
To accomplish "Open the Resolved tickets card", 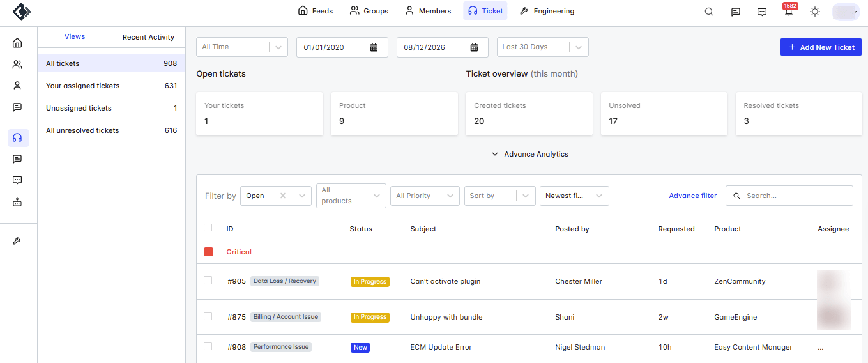I will [x=799, y=114].
